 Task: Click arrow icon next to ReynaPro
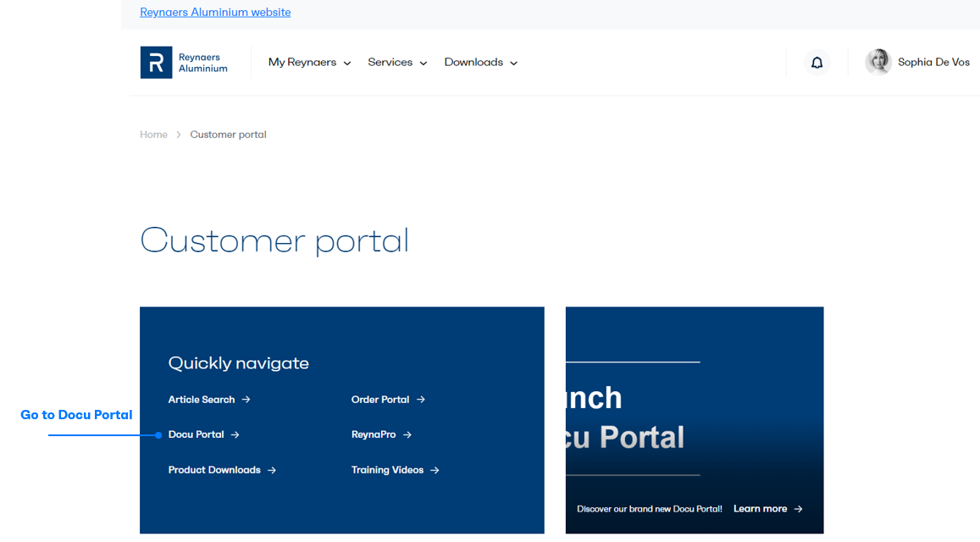coord(407,434)
